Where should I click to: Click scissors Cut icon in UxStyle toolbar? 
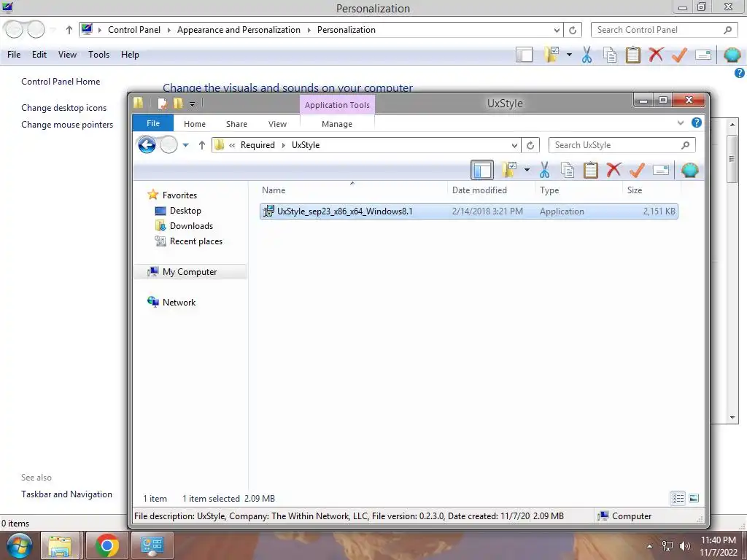(544, 169)
